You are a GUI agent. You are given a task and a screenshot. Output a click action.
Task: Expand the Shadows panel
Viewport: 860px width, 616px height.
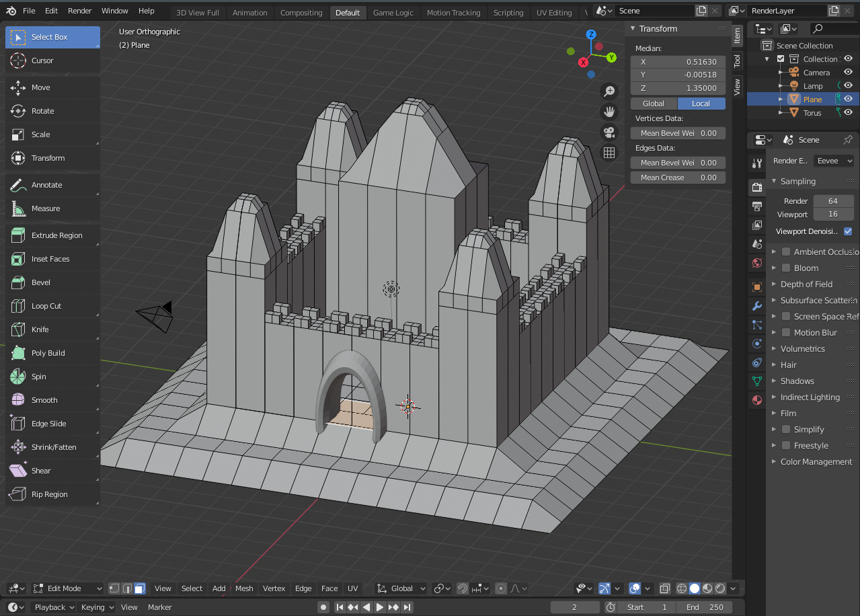click(797, 381)
